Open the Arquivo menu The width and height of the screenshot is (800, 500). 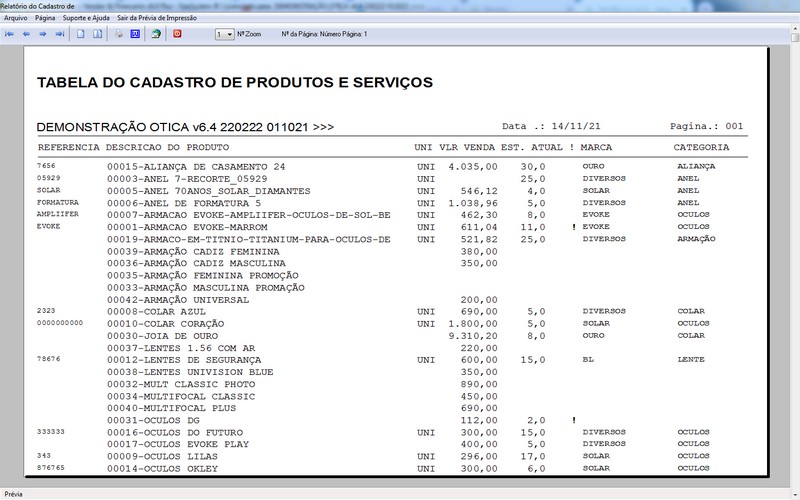pyautogui.click(x=15, y=18)
